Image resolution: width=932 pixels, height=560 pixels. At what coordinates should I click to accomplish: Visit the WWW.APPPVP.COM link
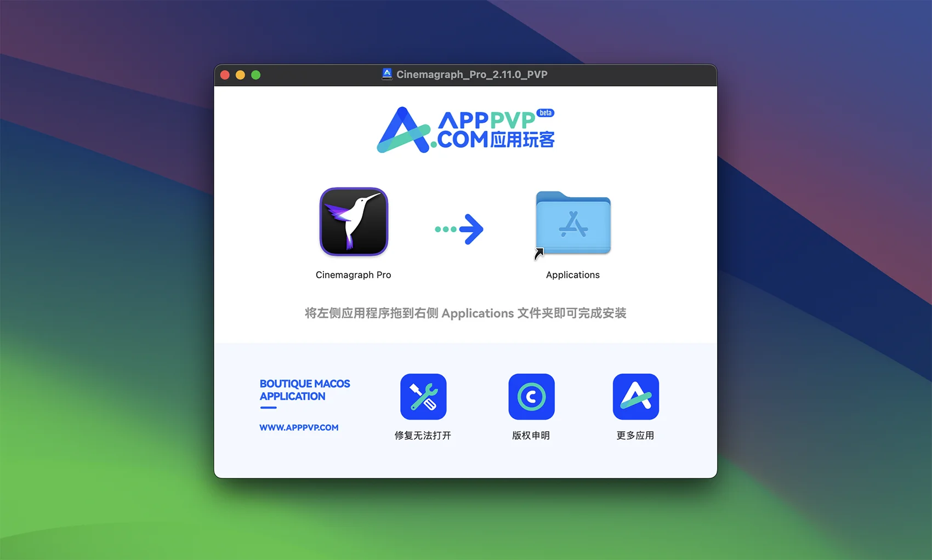(x=299, y=427)
